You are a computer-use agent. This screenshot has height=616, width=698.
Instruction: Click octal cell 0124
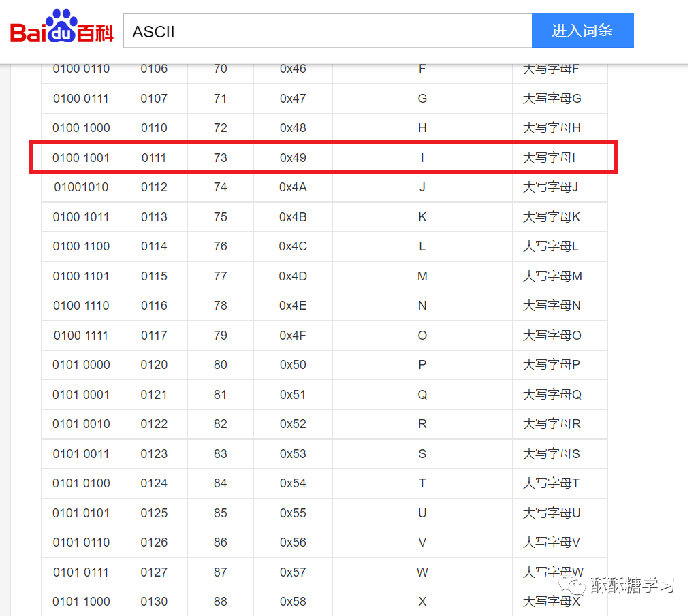(x=154, y=483)
